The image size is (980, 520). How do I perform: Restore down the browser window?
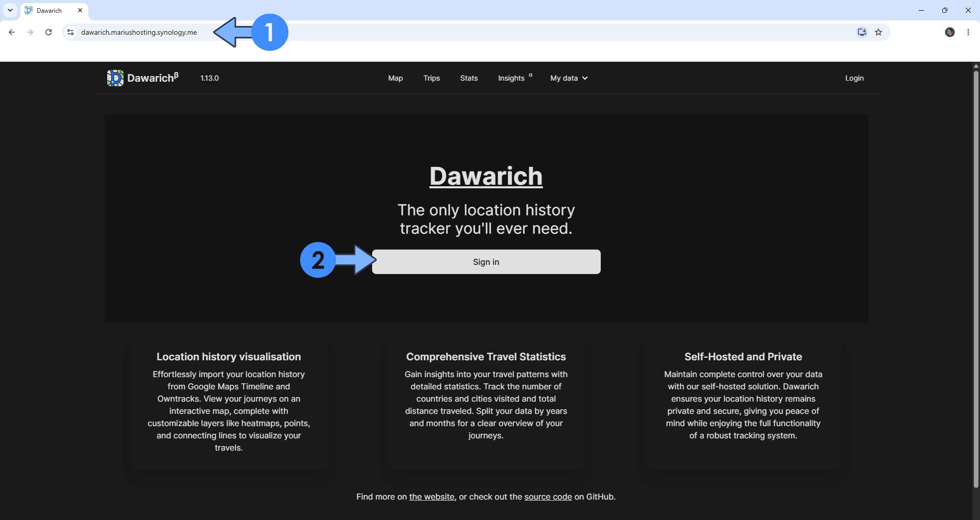pyautogui.click(x=945, y=10)
